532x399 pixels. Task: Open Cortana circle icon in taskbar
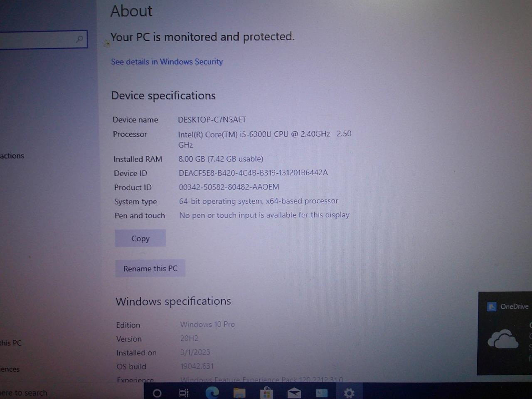pos(157,393)
